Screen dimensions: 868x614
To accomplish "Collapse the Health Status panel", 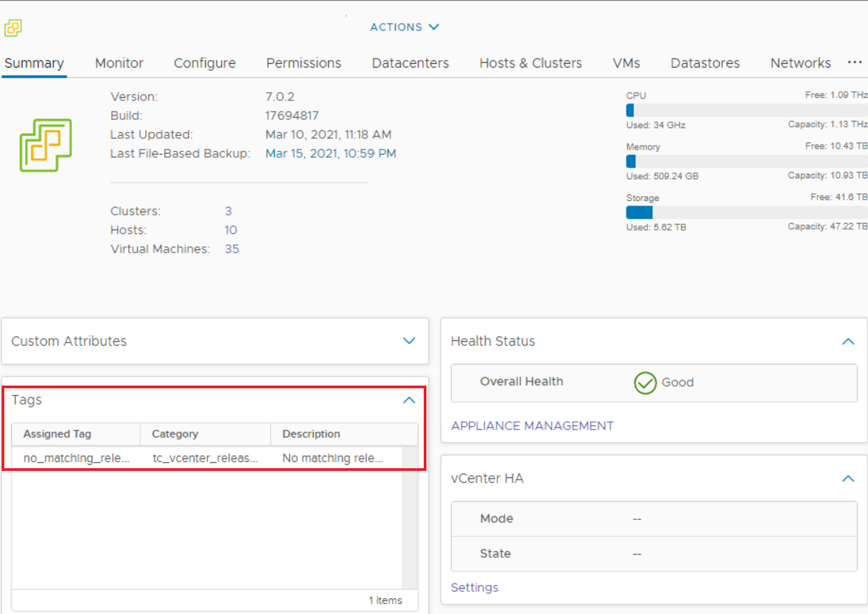I will [x=849, y=341].
